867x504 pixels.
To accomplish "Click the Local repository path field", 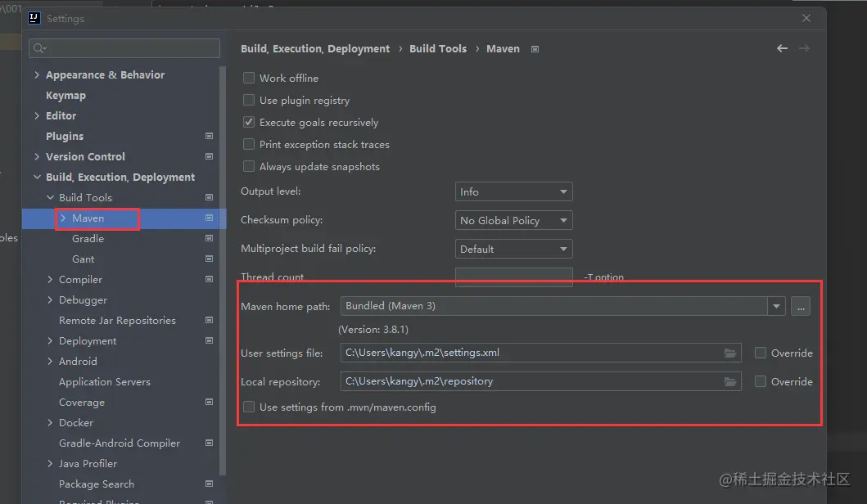I will 541,381.
